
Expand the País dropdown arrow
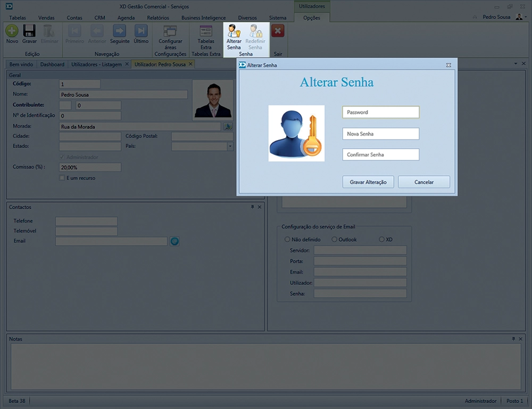point(230,146)
